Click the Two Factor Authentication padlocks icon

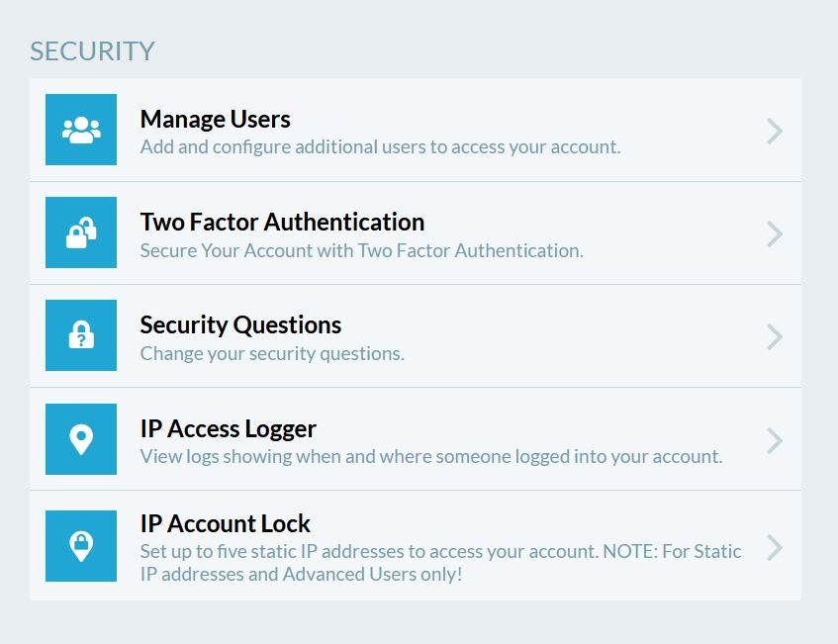point(81,232)
